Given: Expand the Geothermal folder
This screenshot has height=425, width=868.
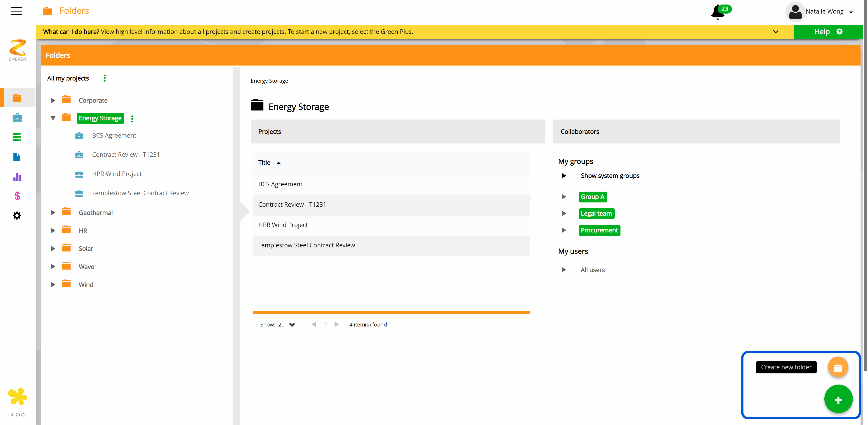Looking at the screenshot, I should pyautogui.click(x=53, y=212).
